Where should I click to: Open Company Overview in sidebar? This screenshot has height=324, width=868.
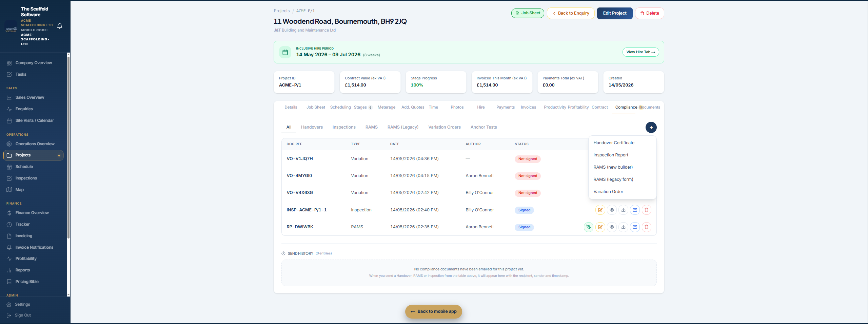(33, 63)
